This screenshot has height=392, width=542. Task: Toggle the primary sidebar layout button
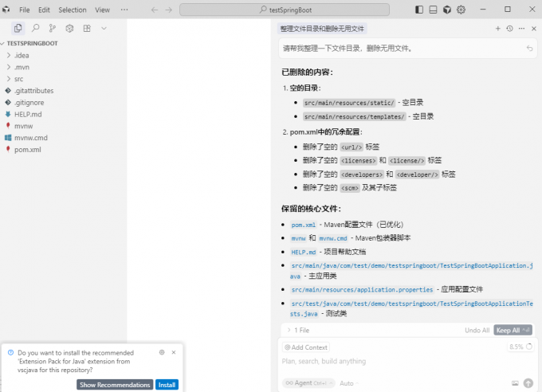(x=420, y=10)
